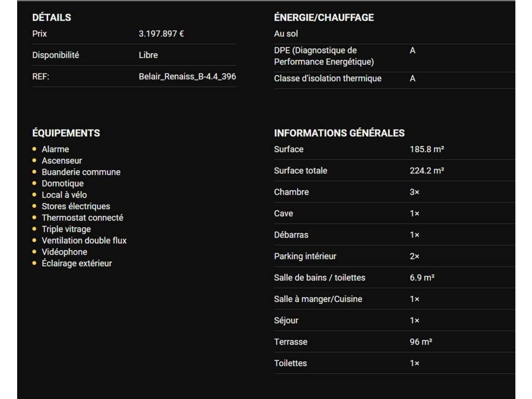Click the ÉNERGIE/CHAUFFAGE heading

tap(324, 17)
